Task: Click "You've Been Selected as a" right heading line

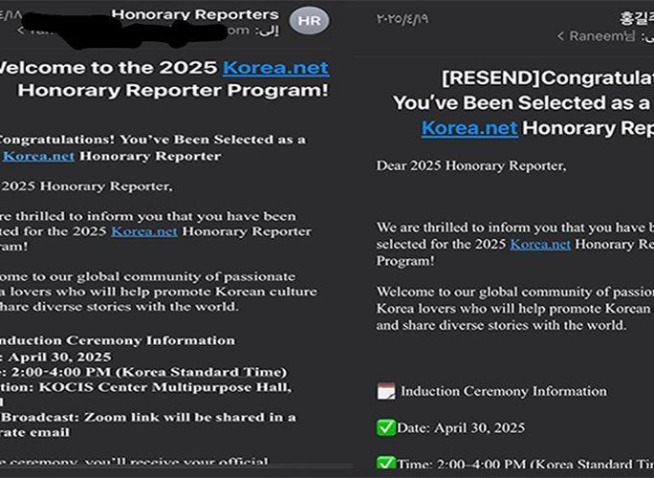Action: coord(521,103)
